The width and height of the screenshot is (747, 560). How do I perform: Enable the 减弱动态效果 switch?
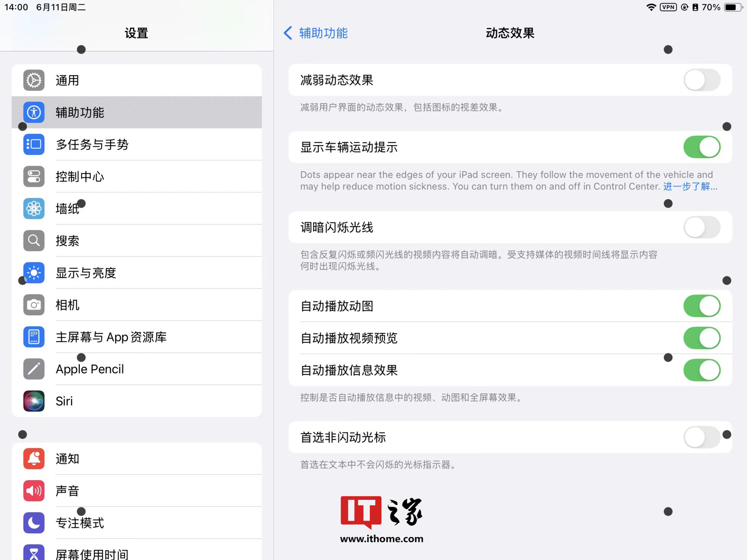point(701,80)
